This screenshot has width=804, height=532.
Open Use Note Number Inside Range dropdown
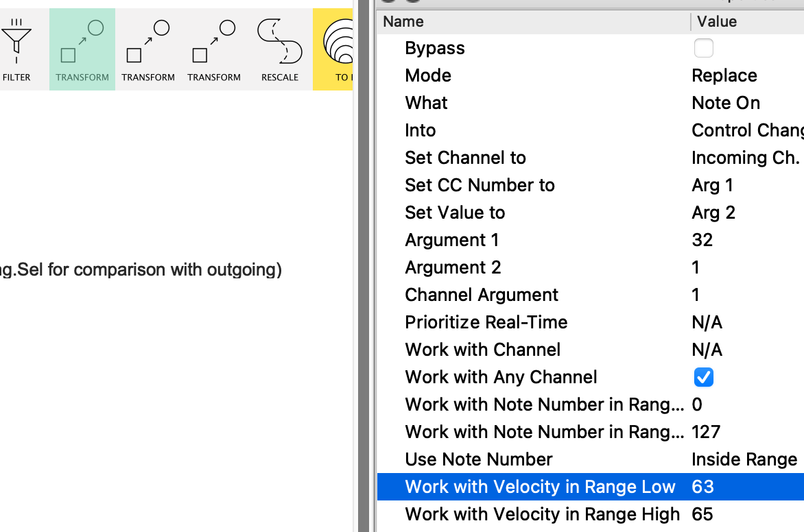[744, 459]
